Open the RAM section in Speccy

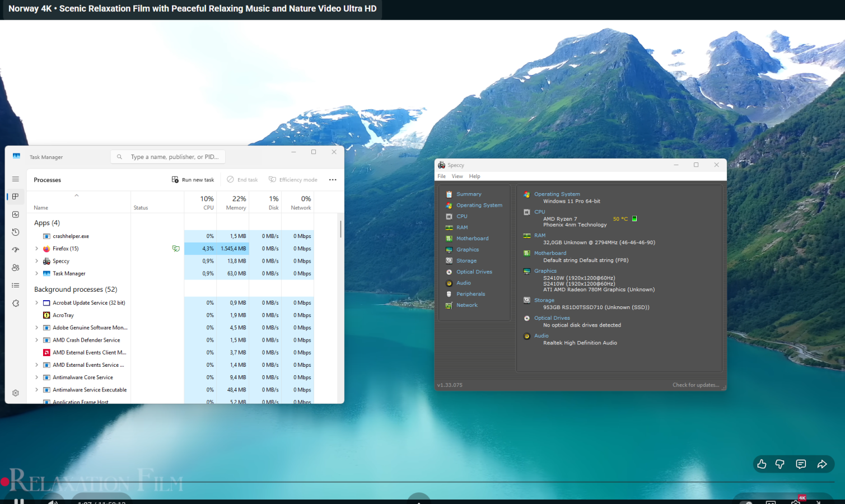[x=461, y=227]
